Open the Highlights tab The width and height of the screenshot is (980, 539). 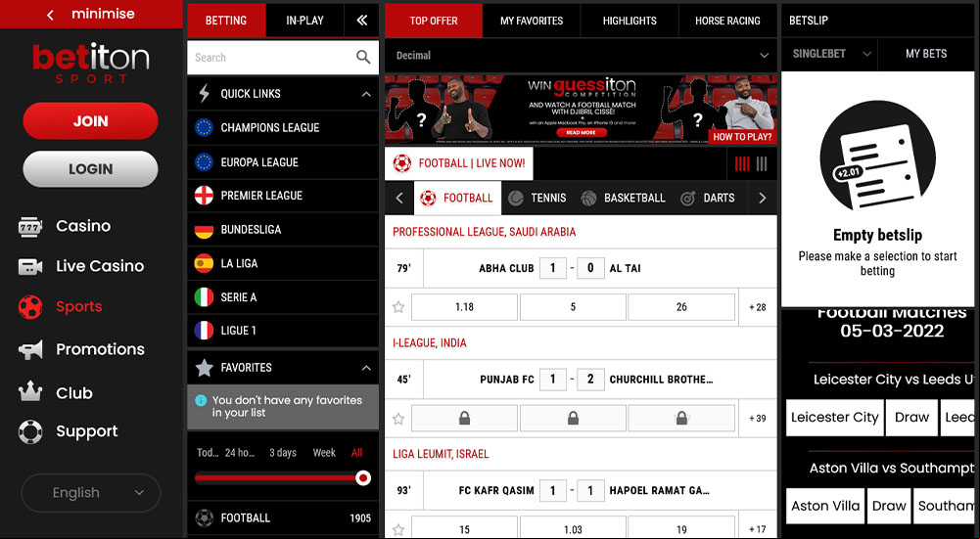(x=630, y=21)
